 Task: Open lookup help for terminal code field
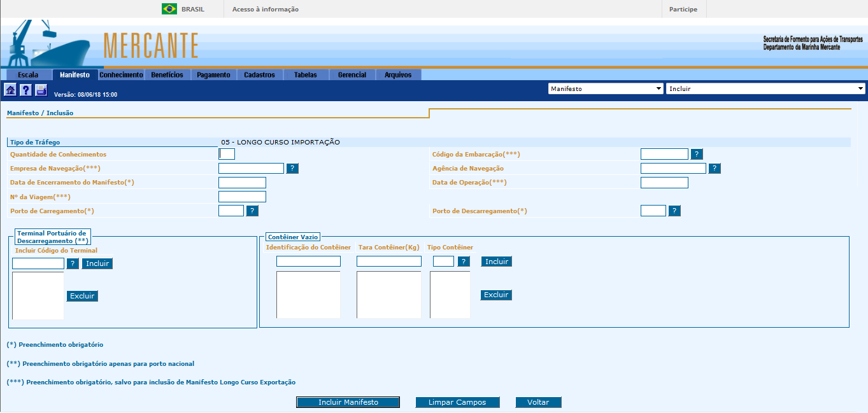click(x=73, y=263)
